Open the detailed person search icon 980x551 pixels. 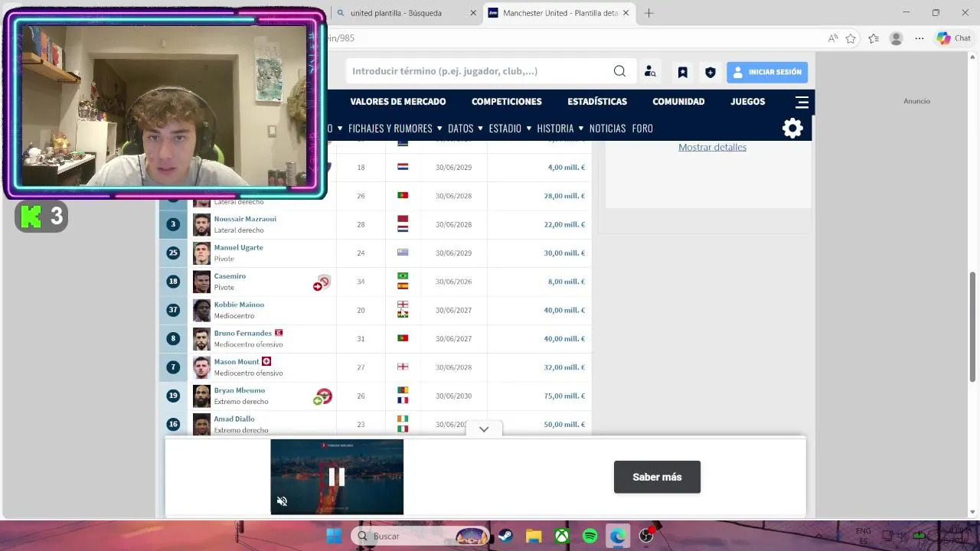click(650, 71)
